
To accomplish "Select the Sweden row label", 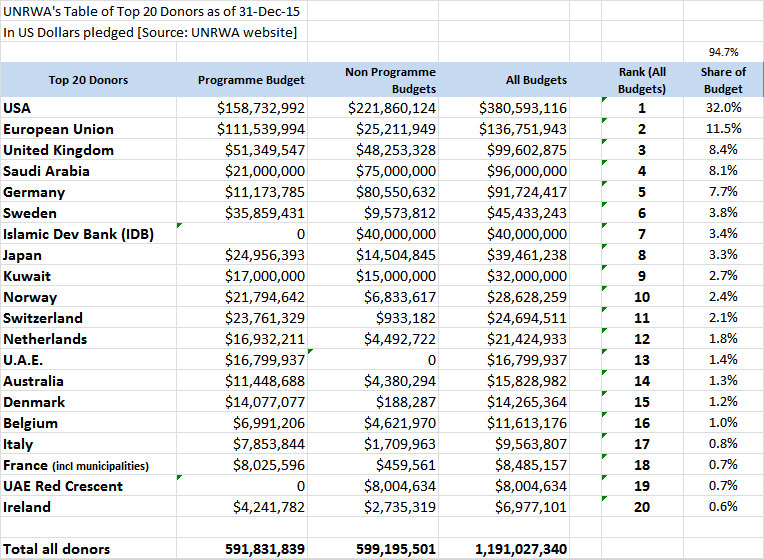I will click(x=88, y=213).
